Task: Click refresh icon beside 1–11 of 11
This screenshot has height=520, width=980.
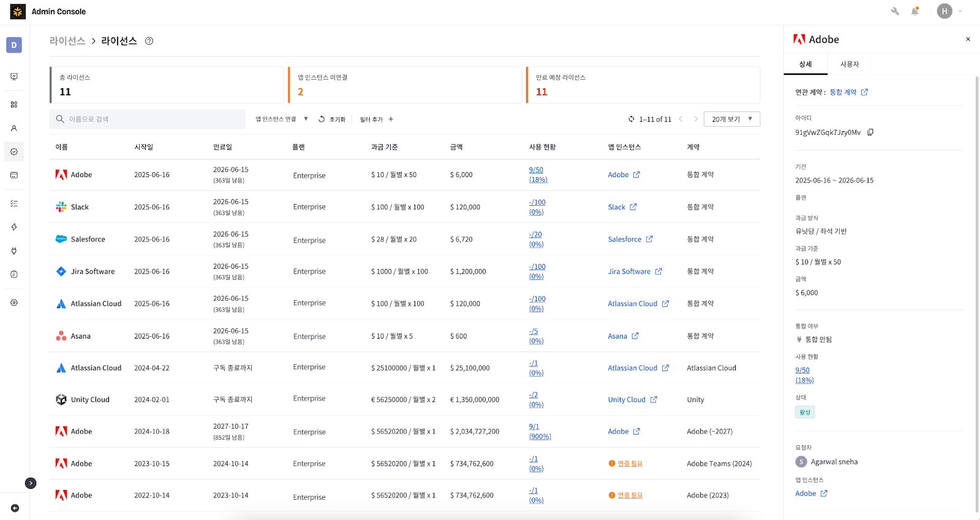Action: [631, 119]
